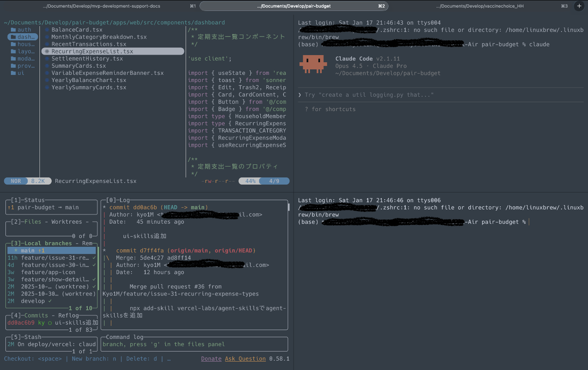Click the MonthlyCategoryBreakdown.tsx file icon
Image resolution: width=588 pixels, height=370 pixels.
tap(47, 37)
